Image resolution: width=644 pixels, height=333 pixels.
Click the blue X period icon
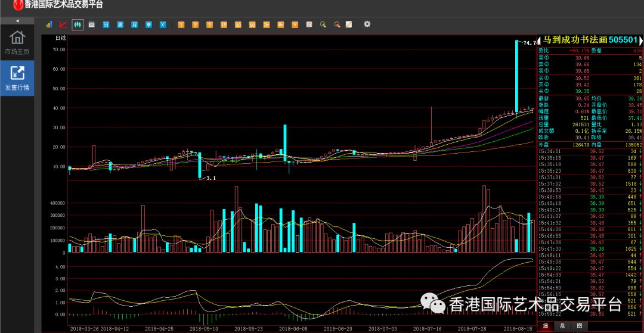163,24
